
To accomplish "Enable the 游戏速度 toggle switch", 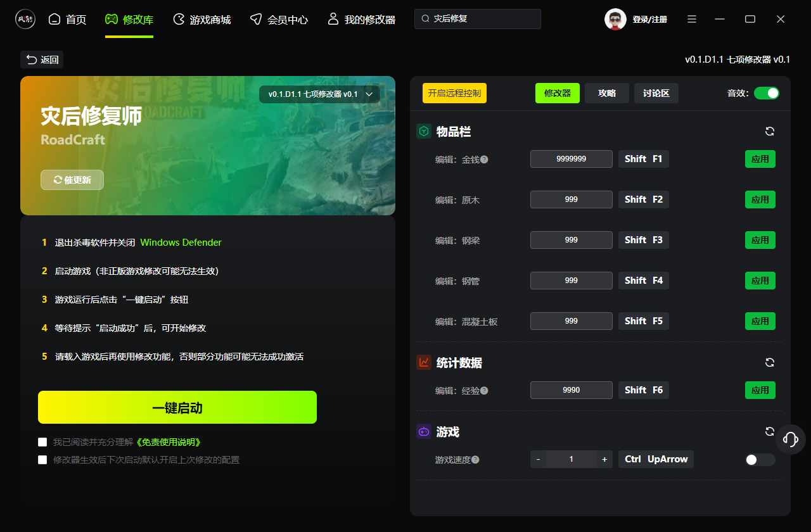I will (x=760, y=460).
